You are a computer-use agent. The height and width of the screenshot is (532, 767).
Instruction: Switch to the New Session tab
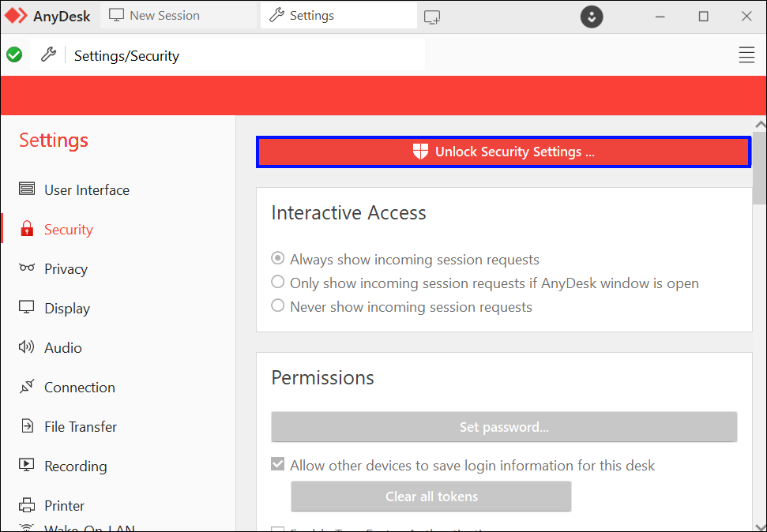click(x=154, y=16)
